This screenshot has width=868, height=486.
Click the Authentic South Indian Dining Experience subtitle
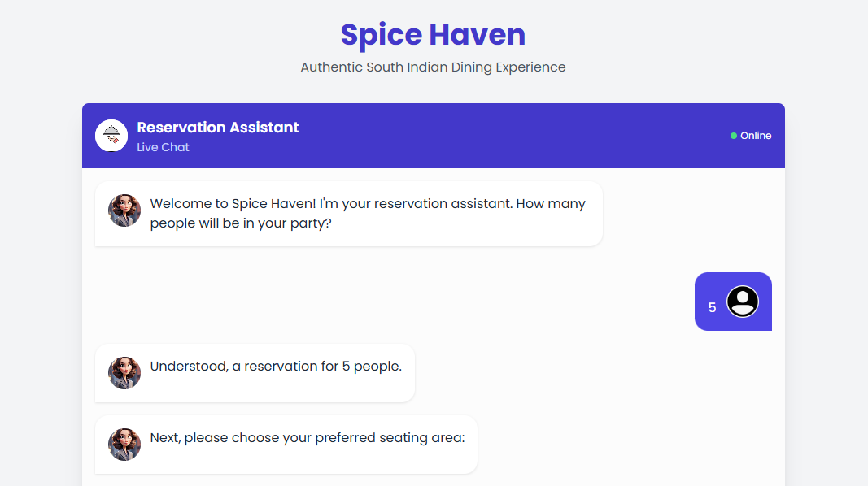[x=433, y=67]
